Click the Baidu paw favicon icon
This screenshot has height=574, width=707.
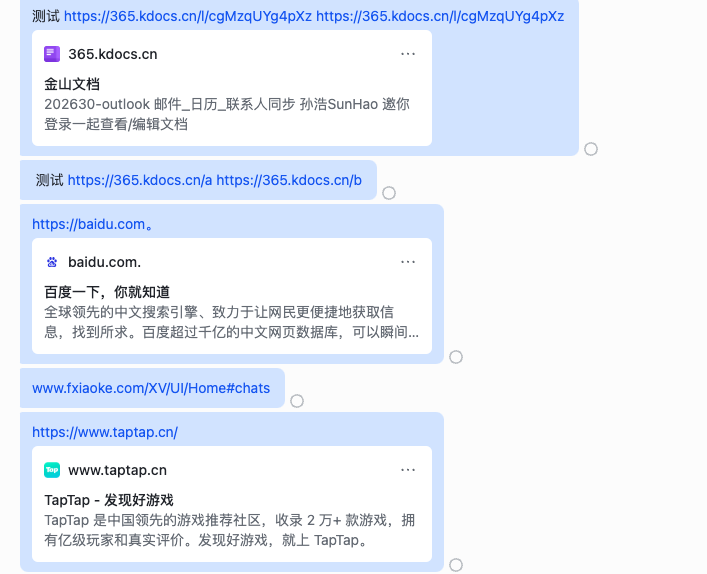(52, 262)
